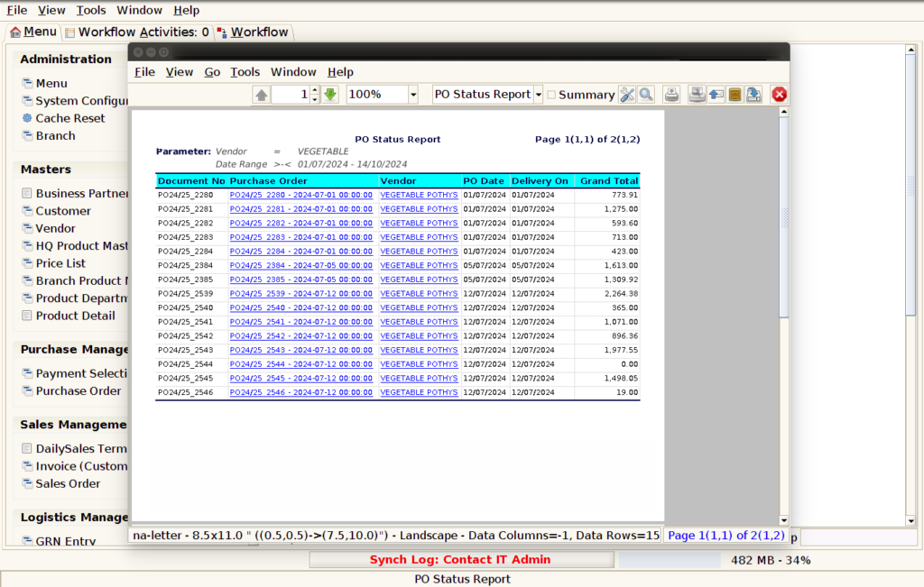Screen dimensions: 924x587
Task: Toggle the Summary checkbox
Action: point(551,95)
